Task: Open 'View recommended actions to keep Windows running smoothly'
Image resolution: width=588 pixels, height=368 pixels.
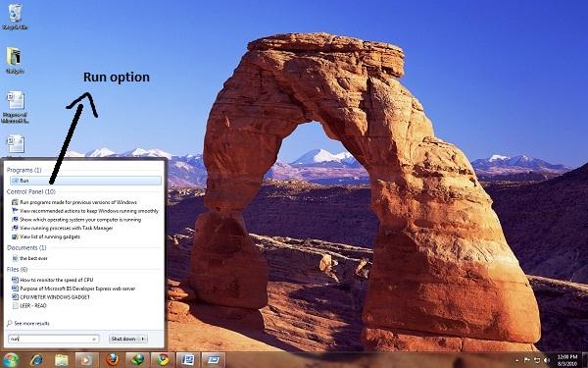Action: 89,211
